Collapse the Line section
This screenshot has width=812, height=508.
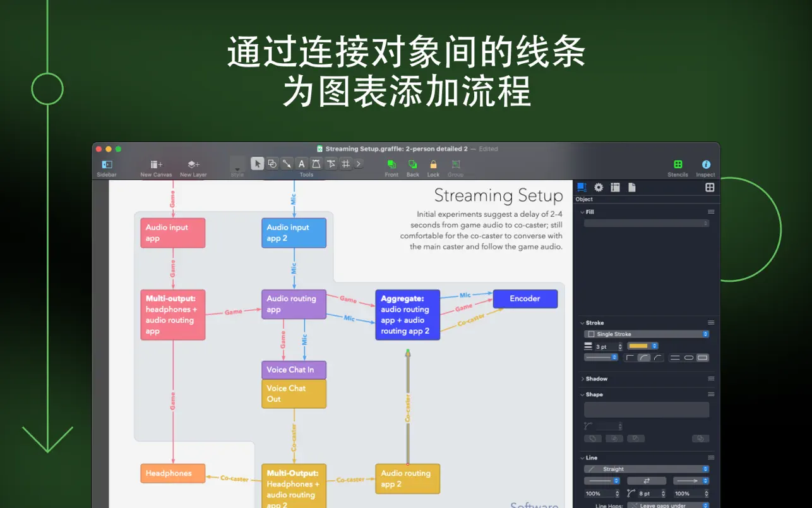[582, 457]
